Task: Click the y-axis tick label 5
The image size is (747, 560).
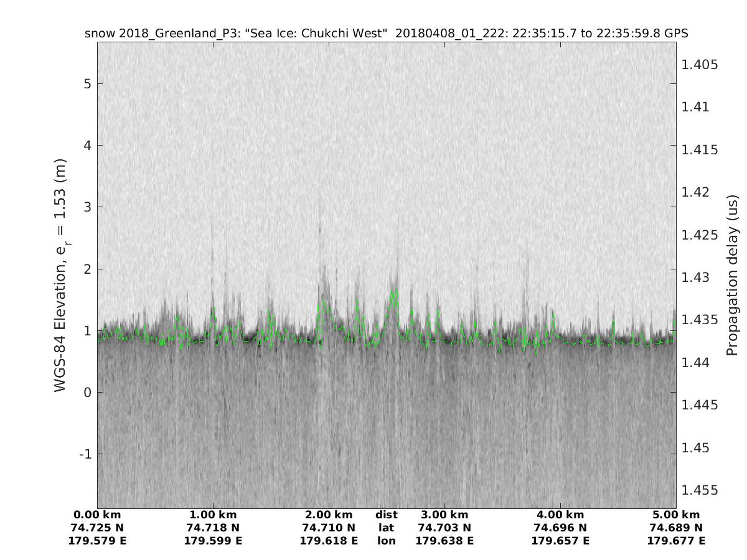Action: tap(88, 84)
